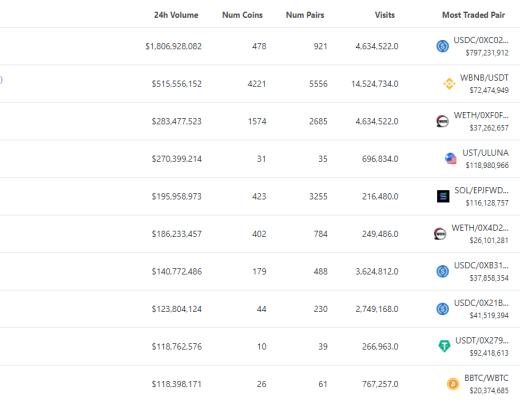Select the volume value $118,762,576
This screenshot has width=520, height=400.
point(177,346)
